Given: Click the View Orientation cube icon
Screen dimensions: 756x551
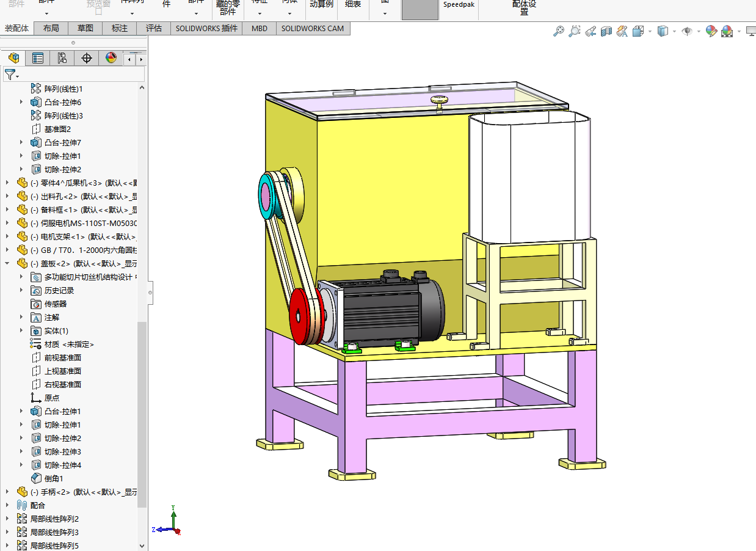Looking at the screenshot, I should tap(638, 31).
